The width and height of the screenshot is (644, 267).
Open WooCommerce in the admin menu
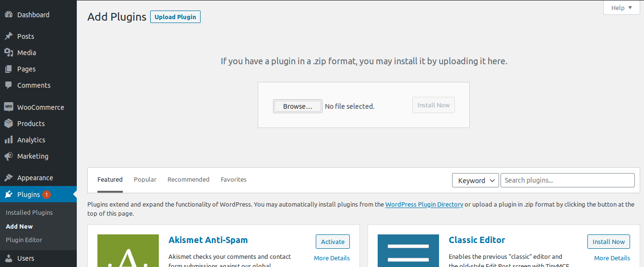point(38,107)
